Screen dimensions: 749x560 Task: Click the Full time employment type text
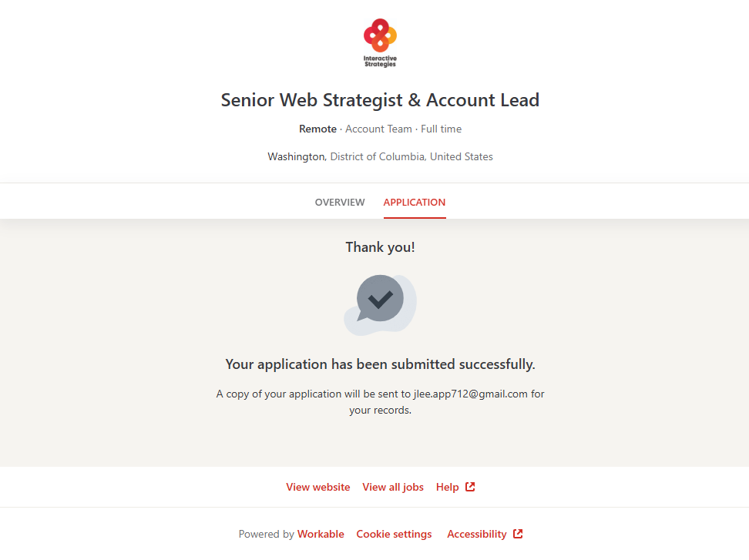(x=442, y=129)
